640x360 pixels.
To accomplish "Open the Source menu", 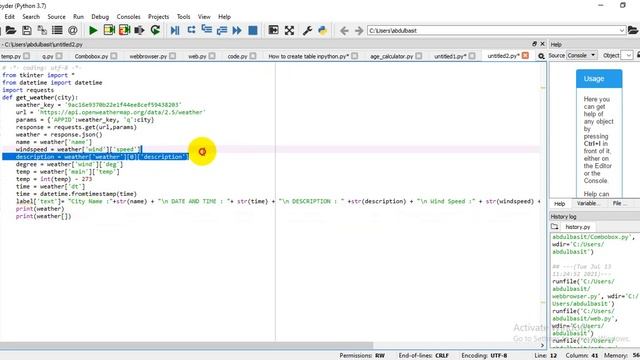I will click(56, 17).
